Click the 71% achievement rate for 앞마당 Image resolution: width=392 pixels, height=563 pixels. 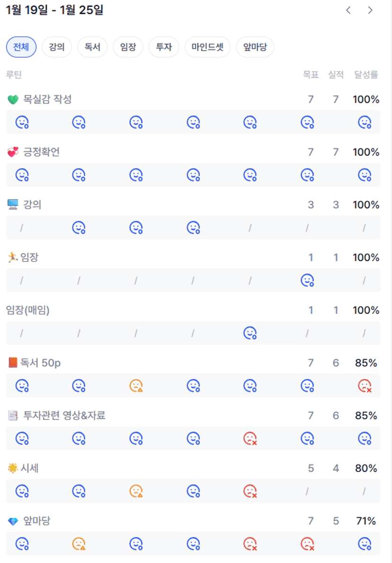(x=366, y=521)
